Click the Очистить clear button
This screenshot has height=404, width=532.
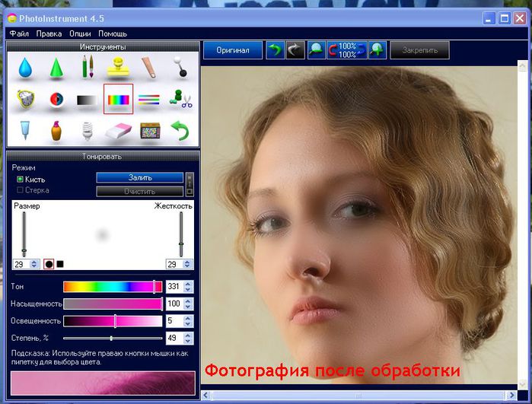tap(140, 191)
